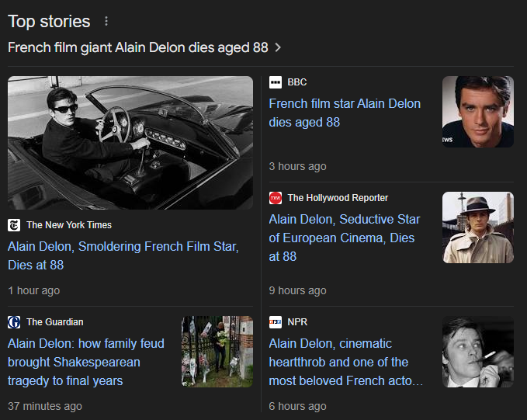Open NPR 'cinematic heartthrob' article
Screen dimensions: 527x420
point(345,362)
